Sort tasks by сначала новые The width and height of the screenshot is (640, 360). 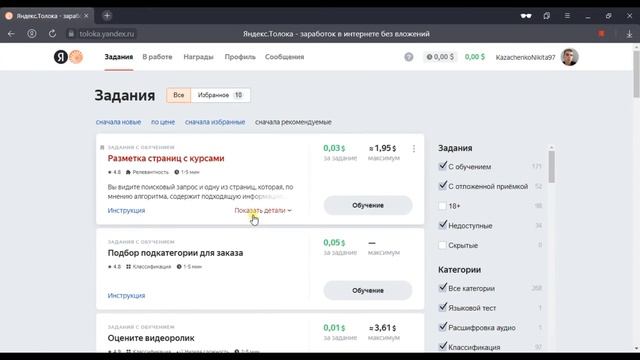click(x=118, y=122)
